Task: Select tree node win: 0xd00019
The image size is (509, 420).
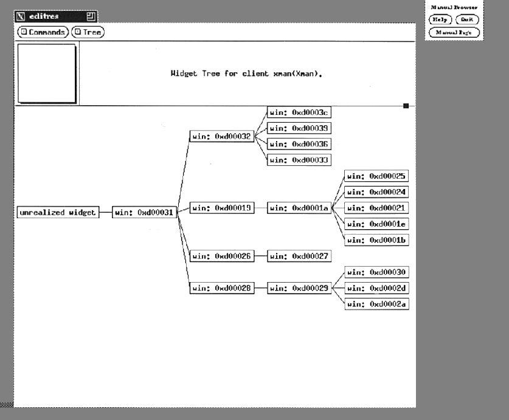Action: coord(222,208)
